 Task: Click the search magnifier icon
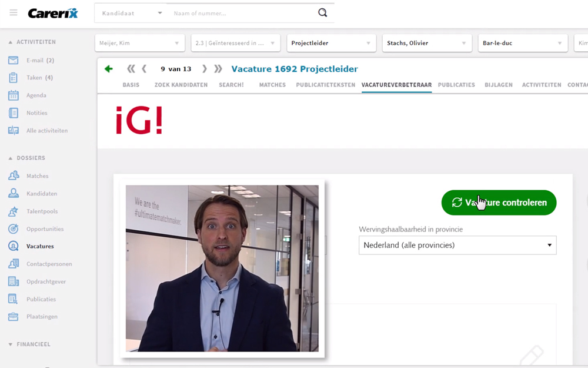[322, 13]
